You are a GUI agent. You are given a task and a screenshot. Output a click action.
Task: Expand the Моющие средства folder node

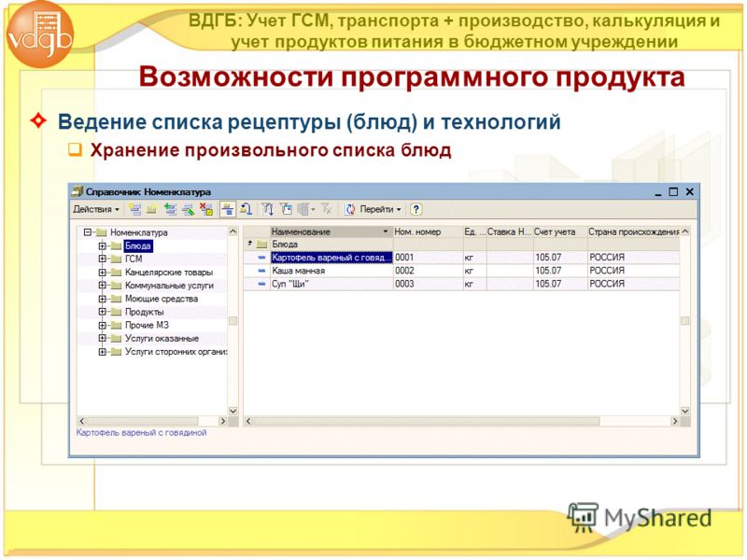tap(102, 299)
